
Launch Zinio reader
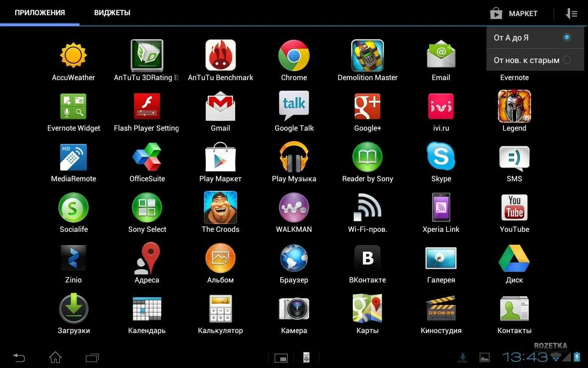click(x=73, y=258)
